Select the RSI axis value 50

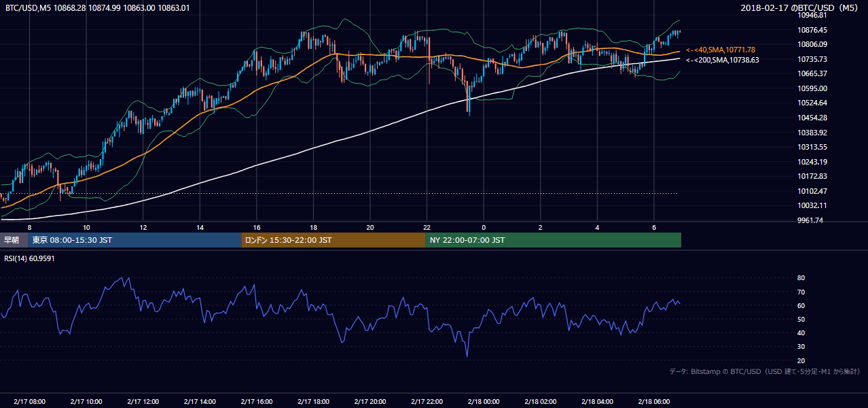(x=801, y=319)
